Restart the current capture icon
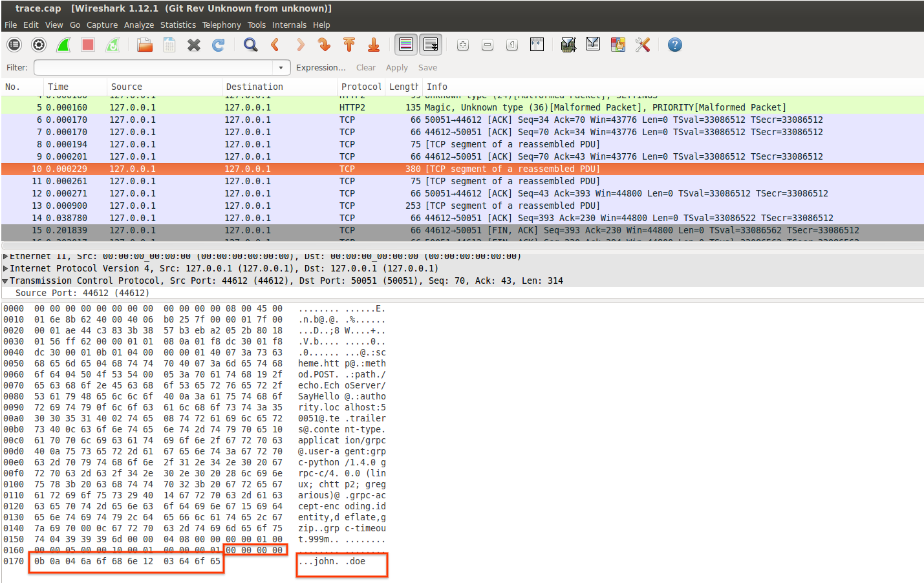This screenshot has height=583, width=924. 113,45
